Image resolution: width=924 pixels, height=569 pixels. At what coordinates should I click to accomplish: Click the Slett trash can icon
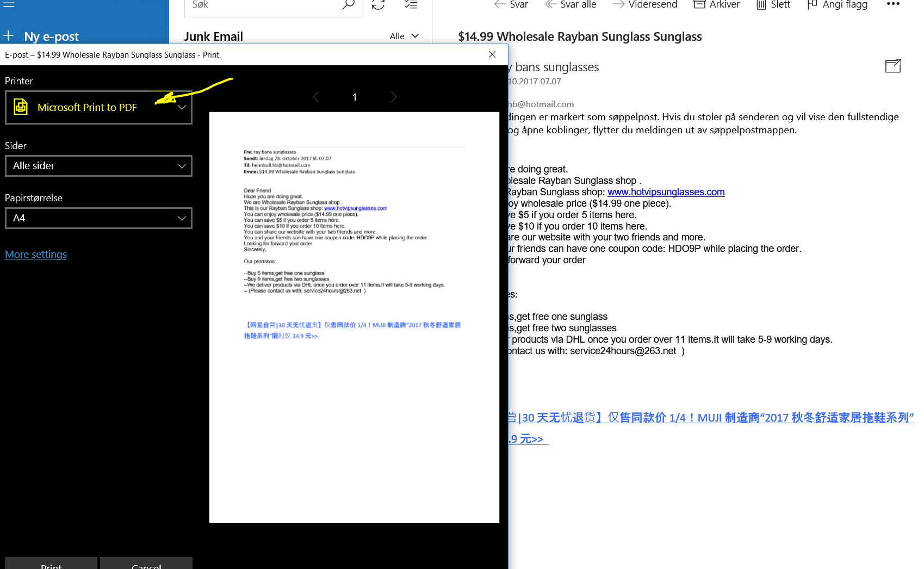pyautogui.click(x=761, y=4)
